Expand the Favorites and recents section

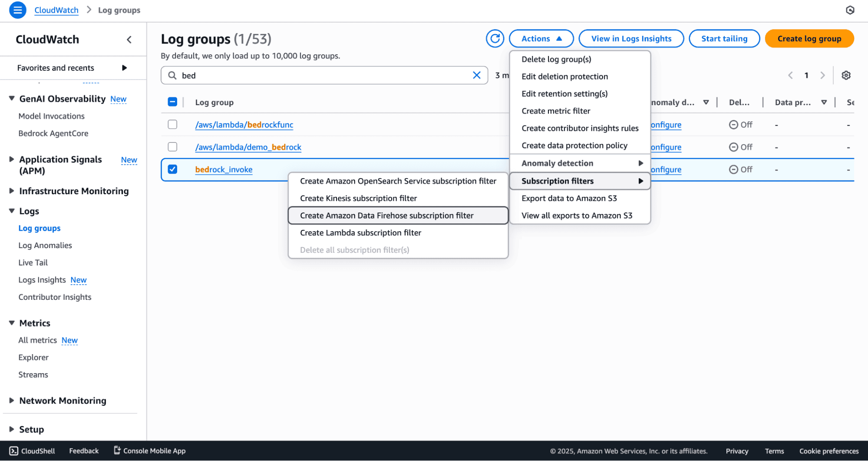[125, 68]
